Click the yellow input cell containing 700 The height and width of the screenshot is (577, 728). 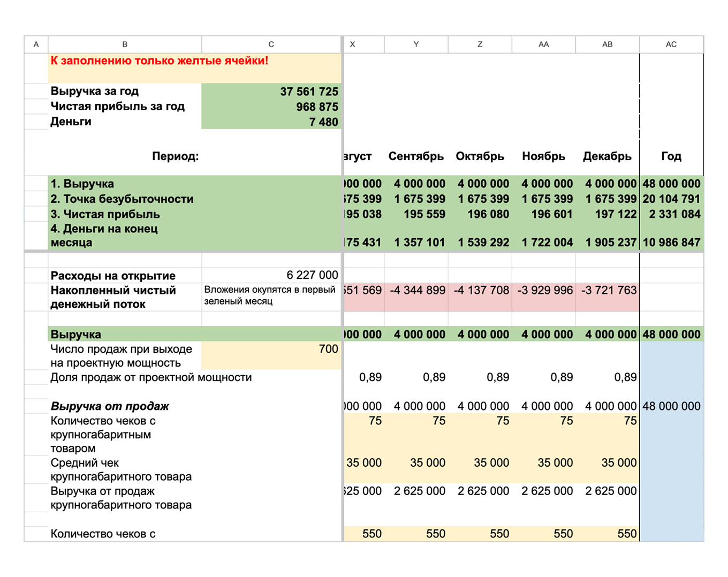pos(271,355)
